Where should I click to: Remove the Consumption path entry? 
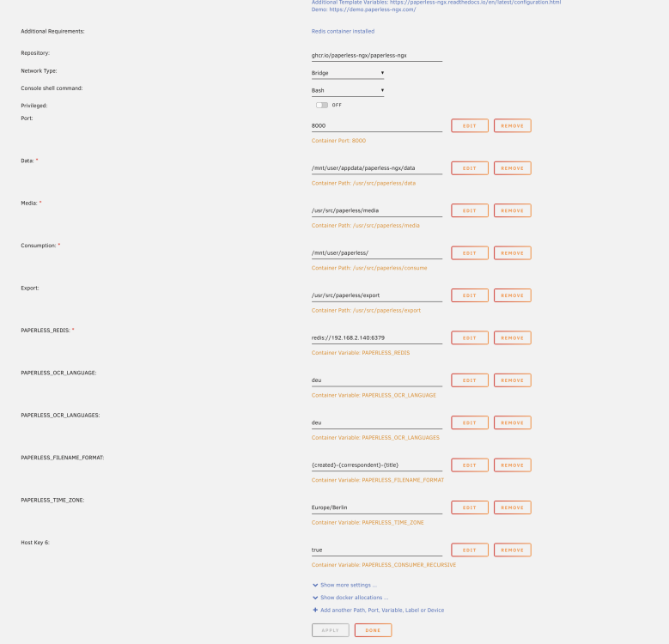tap(513, 253)
